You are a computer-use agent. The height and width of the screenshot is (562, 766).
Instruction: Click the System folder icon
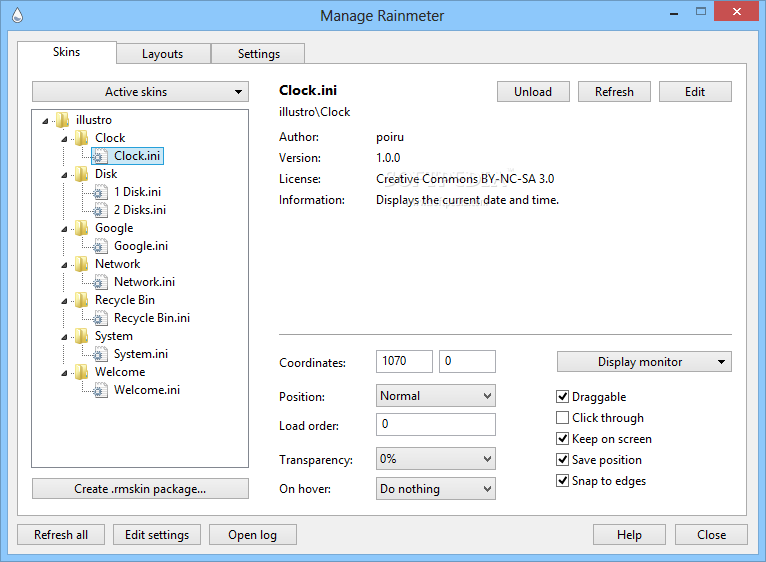point(82,336)
